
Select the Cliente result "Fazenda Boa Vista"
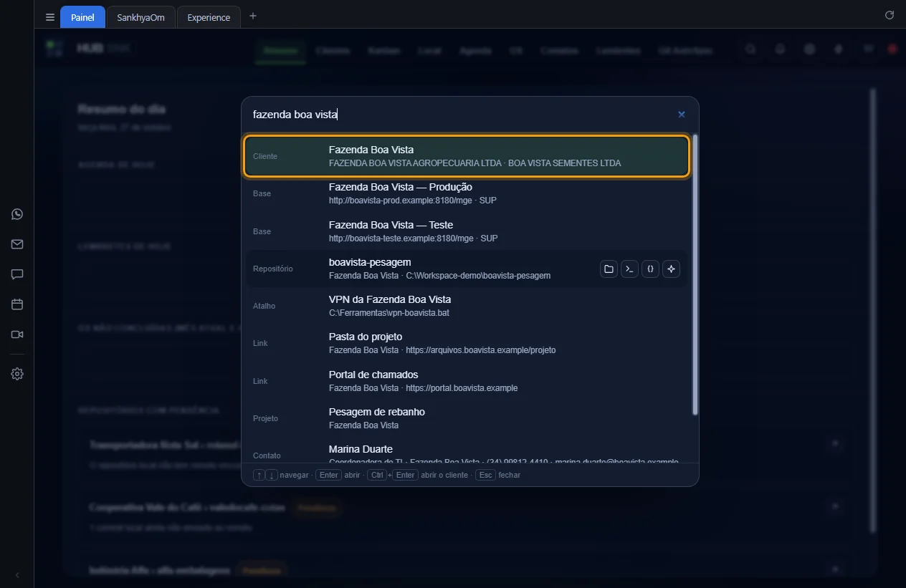coord(467,156)
